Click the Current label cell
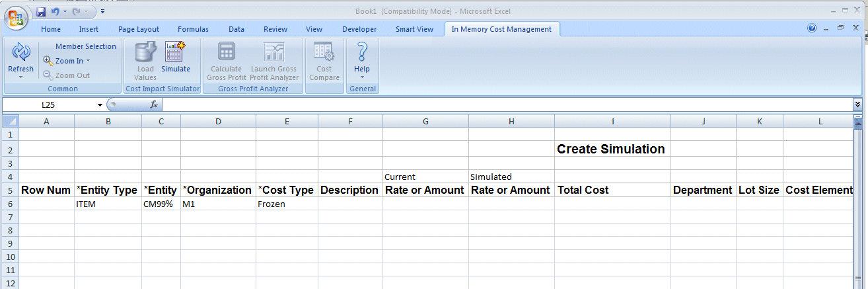 click(425, 177)
